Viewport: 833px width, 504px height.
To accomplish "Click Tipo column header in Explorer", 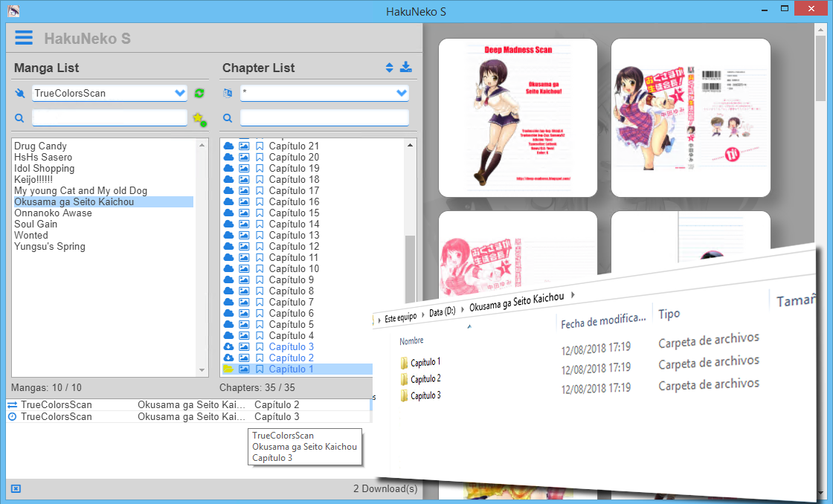I will click(x=669, y=314).
